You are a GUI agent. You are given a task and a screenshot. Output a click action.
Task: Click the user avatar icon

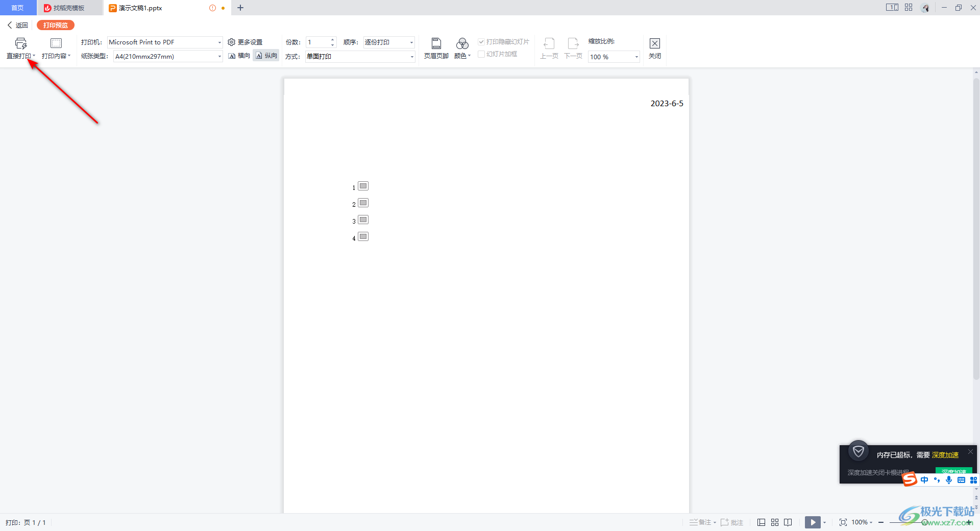click(925, 8)
